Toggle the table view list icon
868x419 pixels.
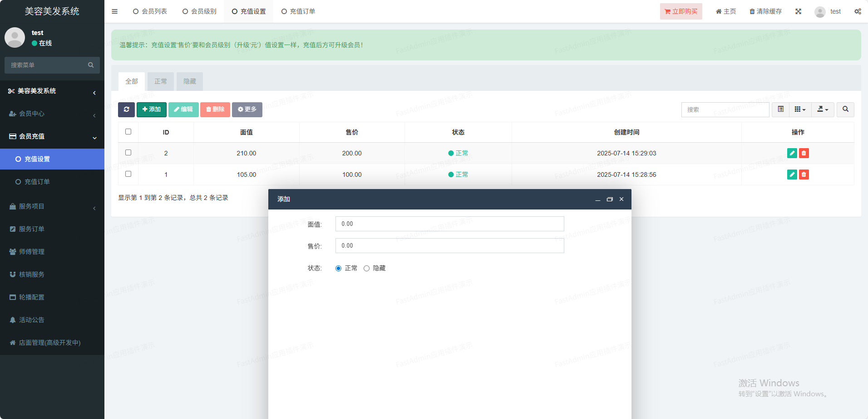pos(780,110)
